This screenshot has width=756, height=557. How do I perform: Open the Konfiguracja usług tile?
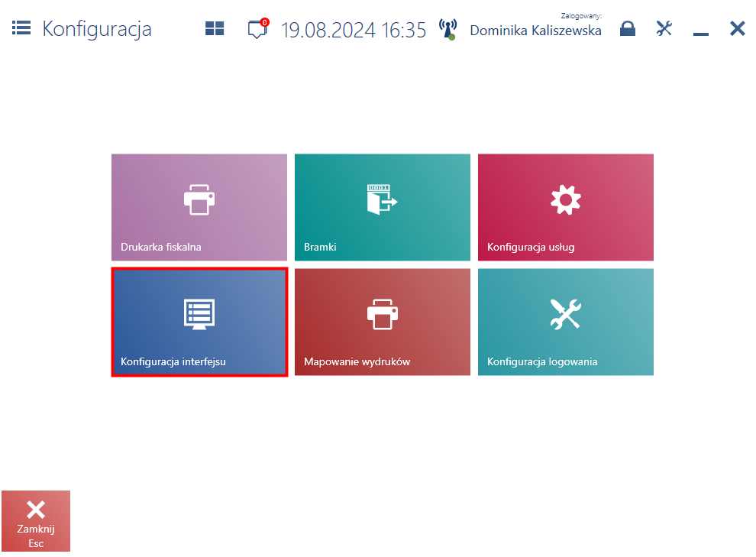(566, 207)
